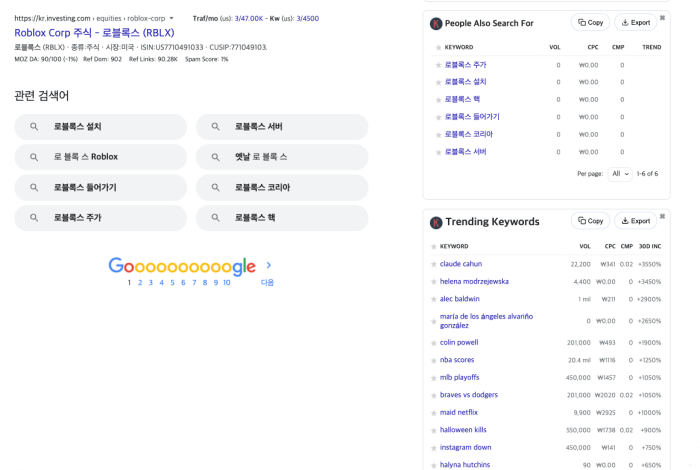The height and width of the screenshot is (470, 700).
Task: Star all keywords in Trending Keywords header
Action: pos(433,246)
